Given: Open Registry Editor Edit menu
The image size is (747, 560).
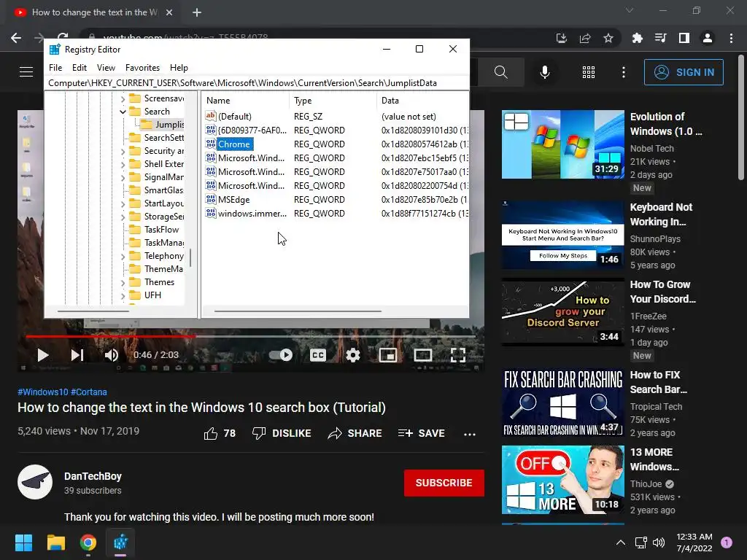Looking at the screenshot, I should (79, 68).
